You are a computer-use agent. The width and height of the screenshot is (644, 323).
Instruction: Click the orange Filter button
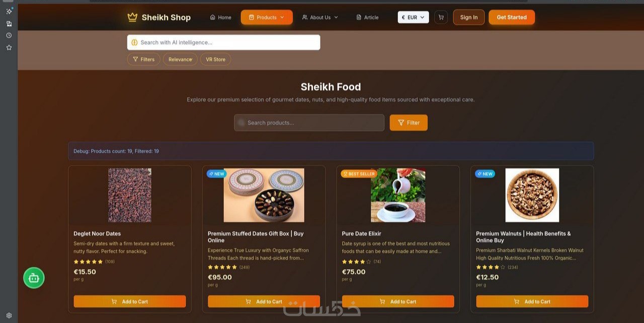tap(409, 122)
